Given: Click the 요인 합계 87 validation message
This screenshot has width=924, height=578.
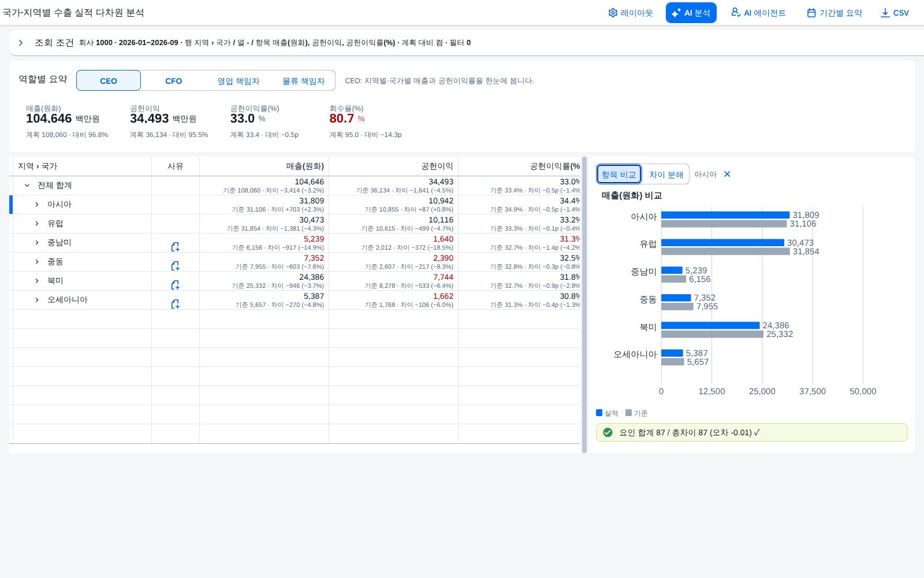Looking at the screenshot, I should coord(751,432).
